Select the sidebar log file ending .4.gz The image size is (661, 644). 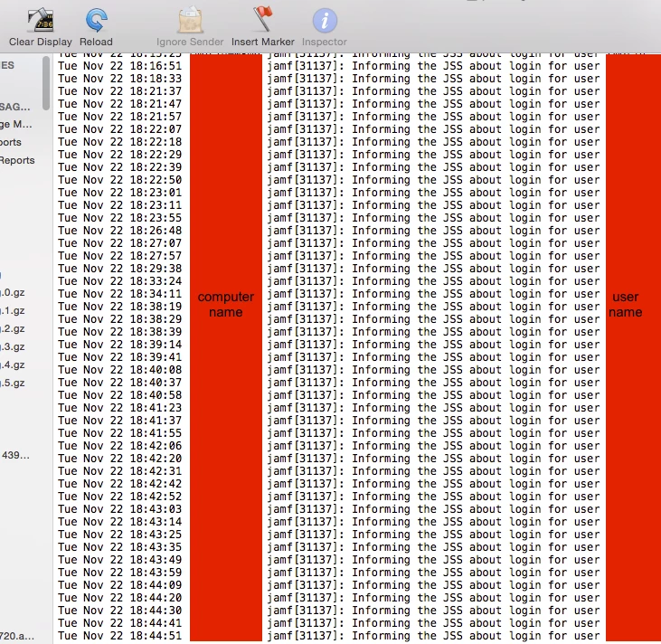tap(13, 365)
